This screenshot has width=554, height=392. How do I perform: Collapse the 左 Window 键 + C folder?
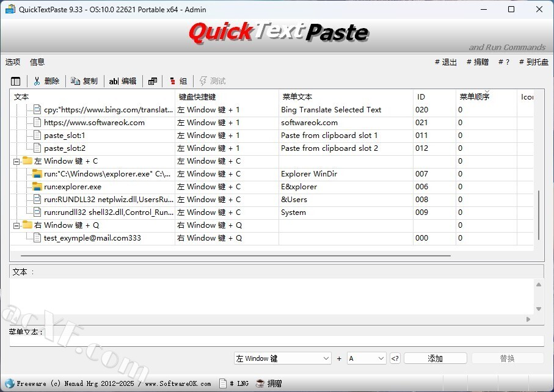pyautogui.click(x=16, y=161)
